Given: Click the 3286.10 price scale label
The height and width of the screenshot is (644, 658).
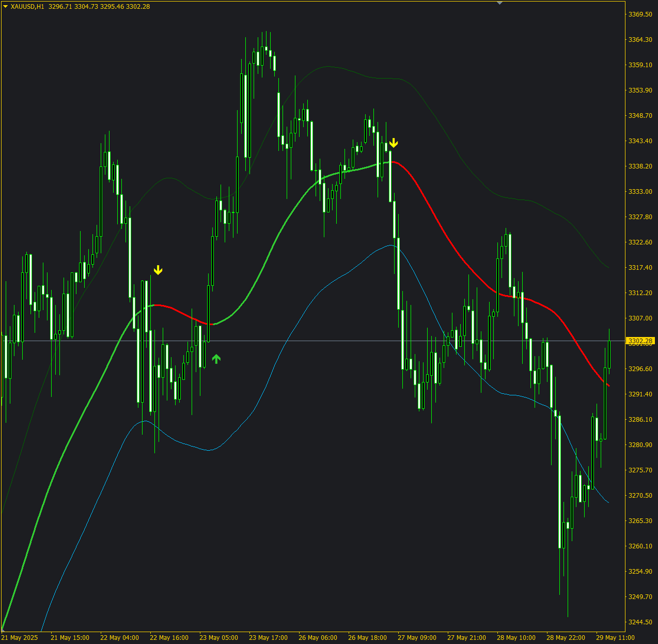Looking at the screenshot, I should tap(640, 420).
